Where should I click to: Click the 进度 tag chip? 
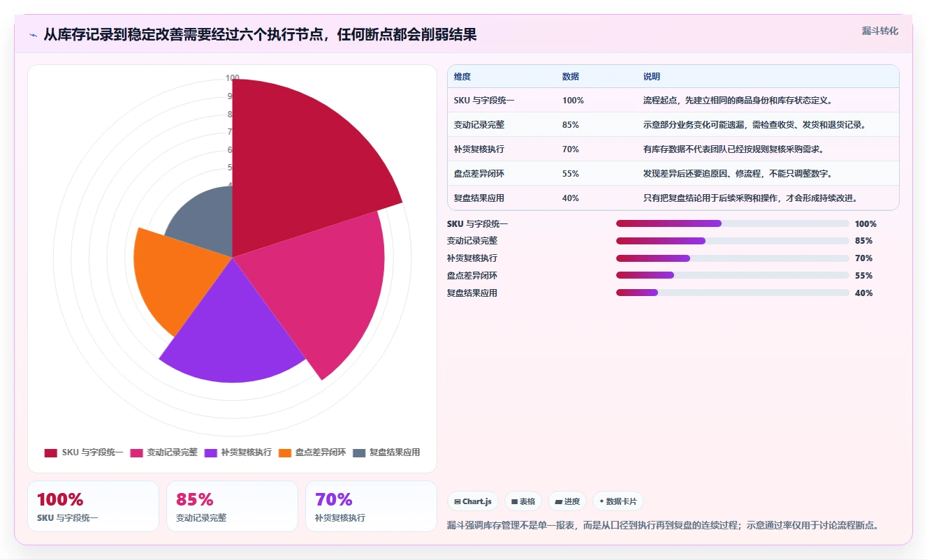(567, 501)
